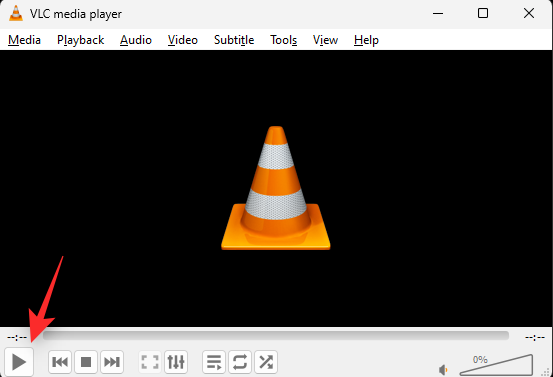Start playback with the Play button

click(19, 362)
